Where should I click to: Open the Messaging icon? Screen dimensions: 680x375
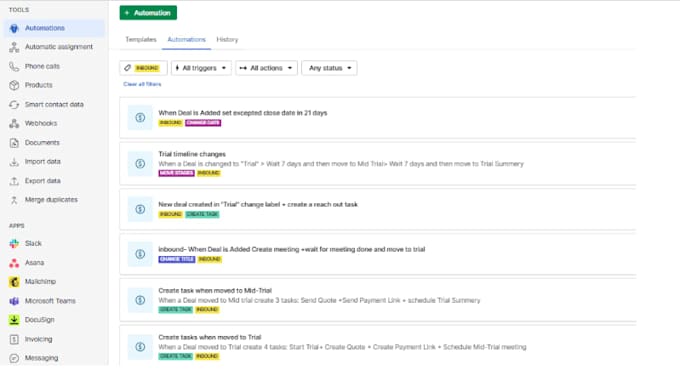pos(14,358)
